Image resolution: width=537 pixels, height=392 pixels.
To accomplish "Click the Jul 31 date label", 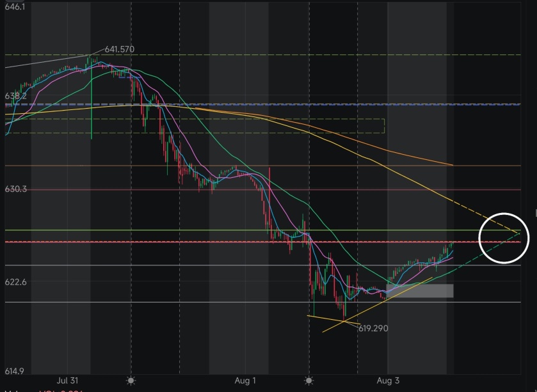I will (67, 380).
